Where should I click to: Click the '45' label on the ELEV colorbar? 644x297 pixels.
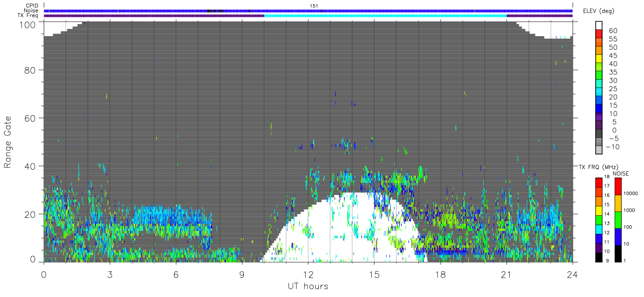[x=614, y=56]
